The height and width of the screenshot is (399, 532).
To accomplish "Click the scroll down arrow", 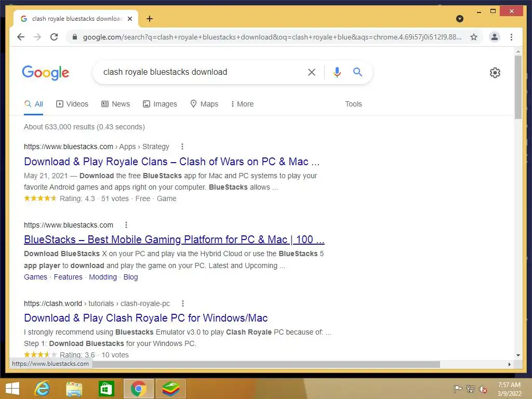I will click(518, 355).
